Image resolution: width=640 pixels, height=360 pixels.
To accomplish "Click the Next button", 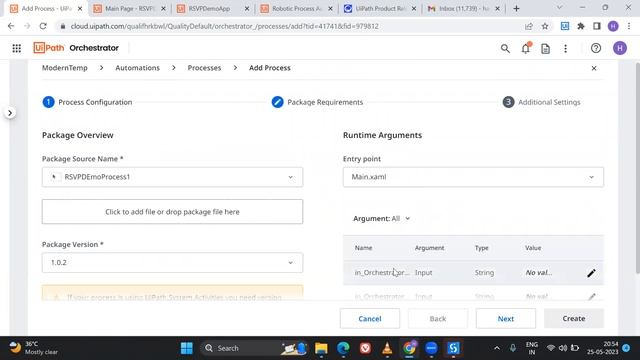I will point(506,319).
